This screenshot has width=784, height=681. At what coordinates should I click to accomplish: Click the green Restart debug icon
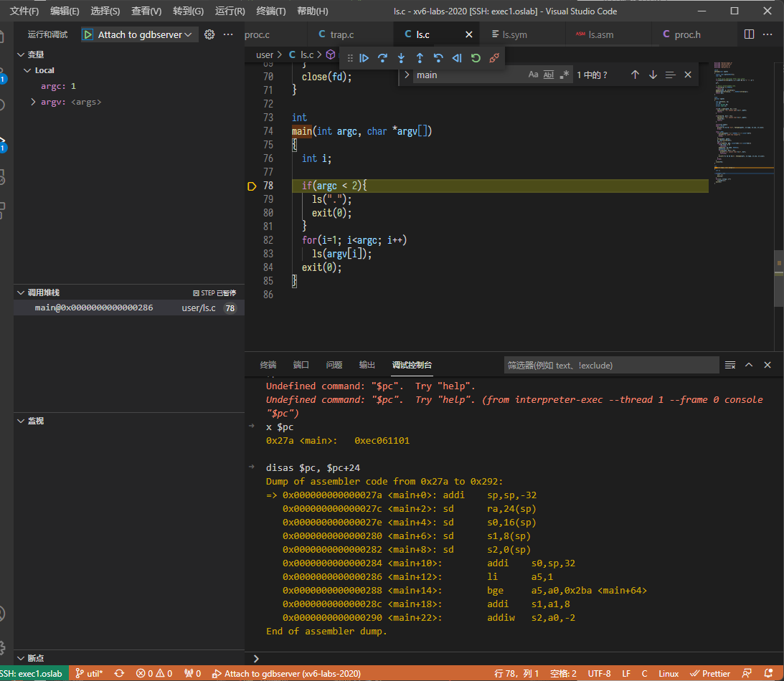(476, 58)
